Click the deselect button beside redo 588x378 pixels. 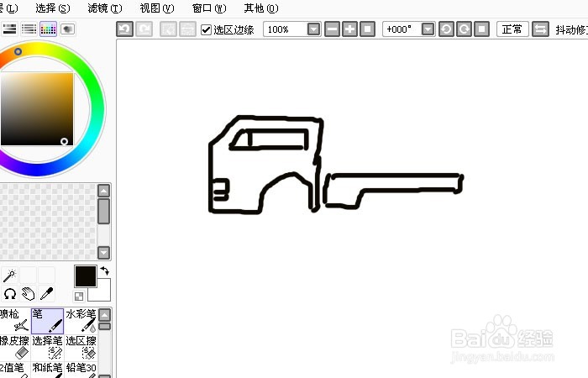pyautogui.click(x=168, y=29)
